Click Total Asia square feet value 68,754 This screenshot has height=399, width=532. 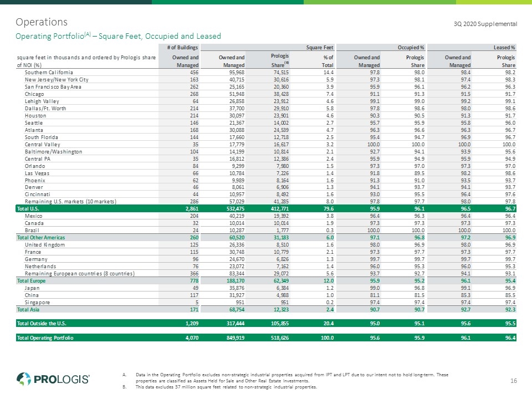pos(237,310)
